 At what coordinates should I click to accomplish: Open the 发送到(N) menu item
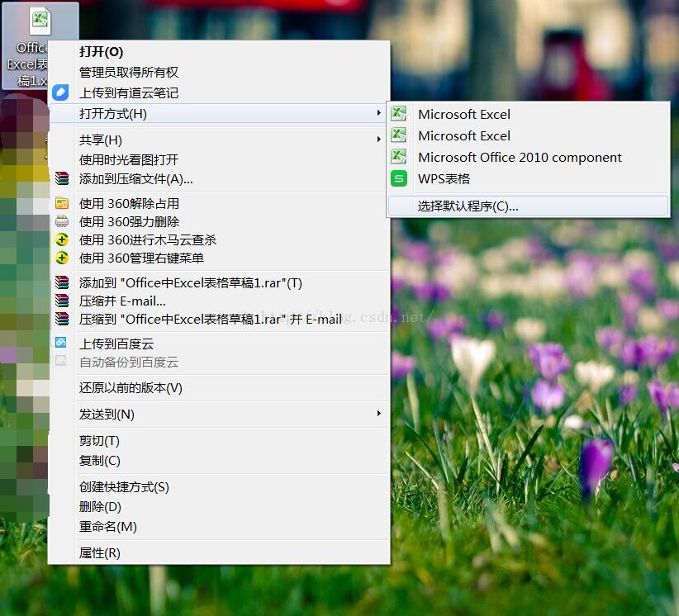pos(220,415)
